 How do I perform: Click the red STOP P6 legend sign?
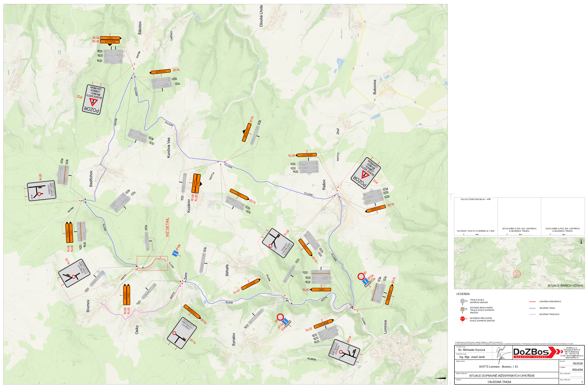click(462, 319)
